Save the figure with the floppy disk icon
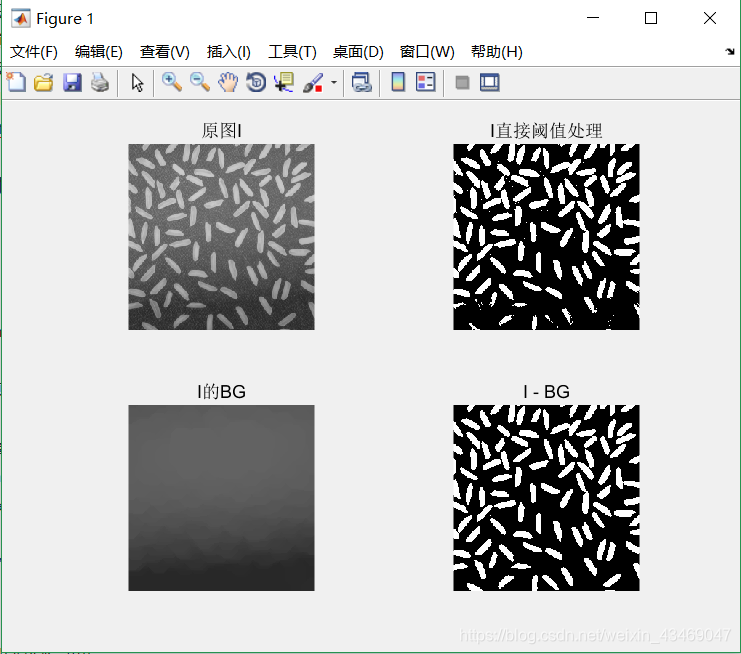This screenshot has width=741, height=654. [72, 83]
